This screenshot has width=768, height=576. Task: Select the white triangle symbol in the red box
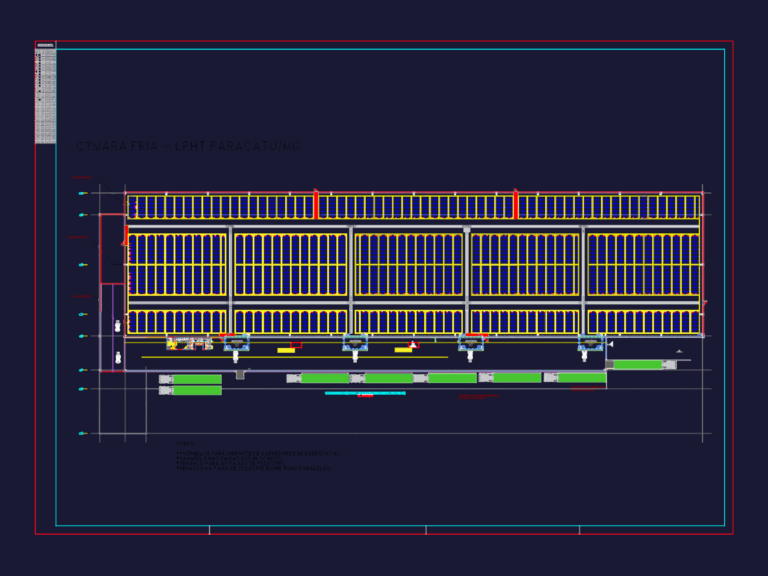click(x=413, y=345)
